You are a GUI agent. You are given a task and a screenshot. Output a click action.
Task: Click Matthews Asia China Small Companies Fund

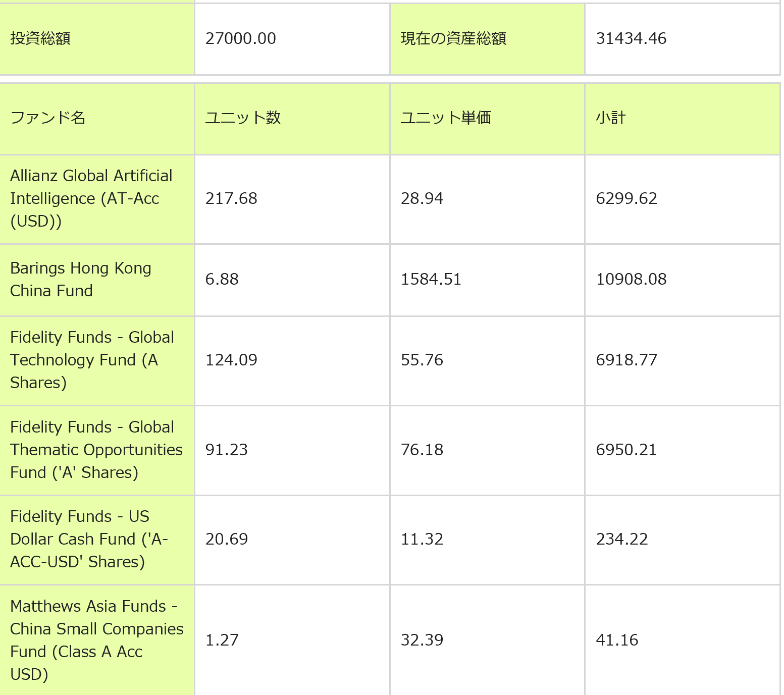[96, 640]
